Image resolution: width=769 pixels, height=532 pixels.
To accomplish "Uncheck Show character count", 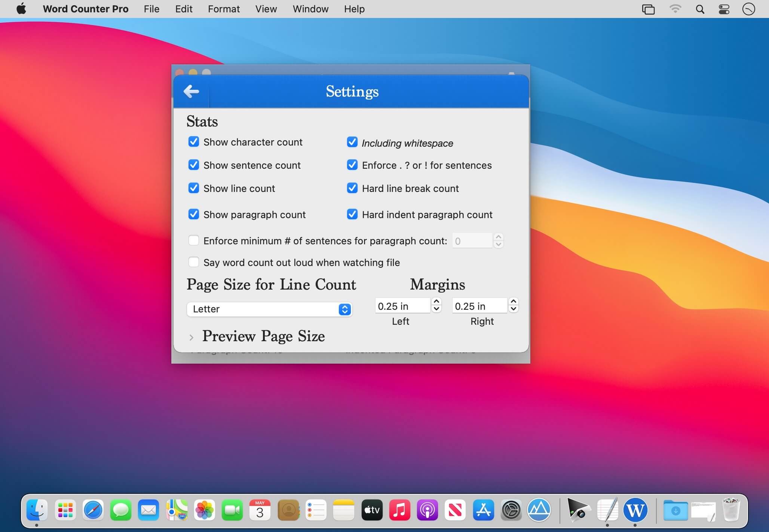I will coord(193,142).
